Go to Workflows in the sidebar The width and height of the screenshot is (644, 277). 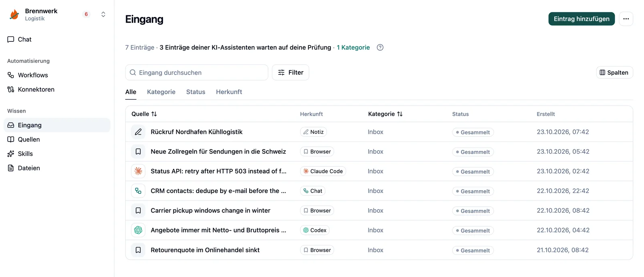click(x=57, y=75)
